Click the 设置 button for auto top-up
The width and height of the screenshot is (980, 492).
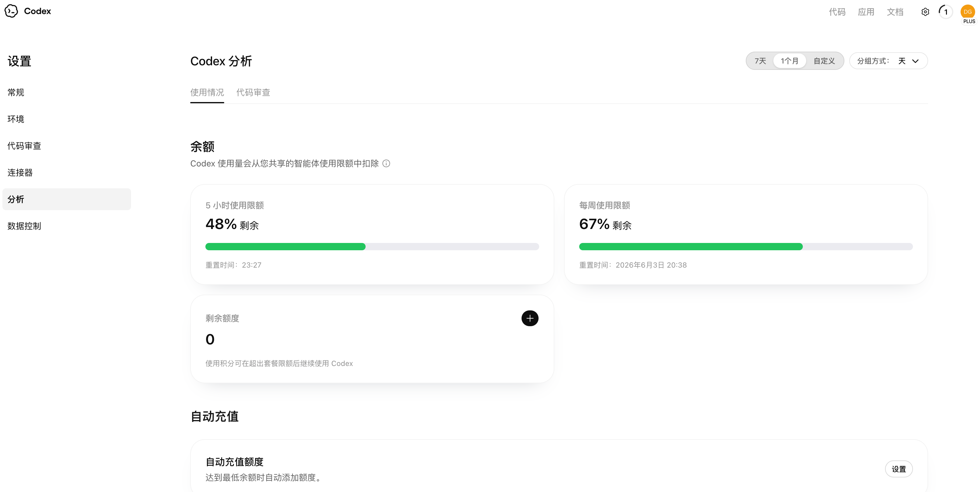pos(899,469)
